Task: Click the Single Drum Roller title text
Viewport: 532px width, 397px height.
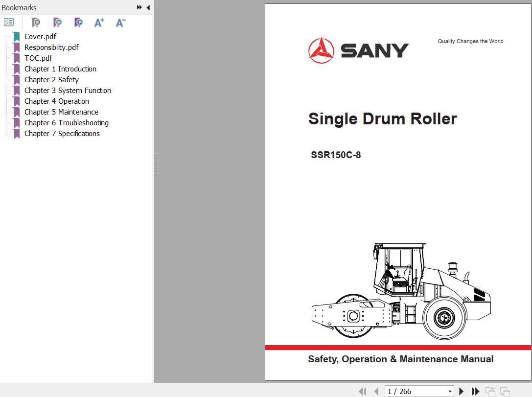Action: pyautogui.click(x=382, y=119)
